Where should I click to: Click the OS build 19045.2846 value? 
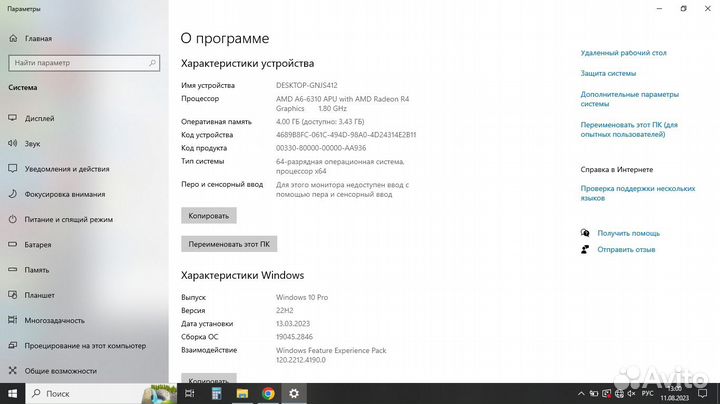click(294, 337)
